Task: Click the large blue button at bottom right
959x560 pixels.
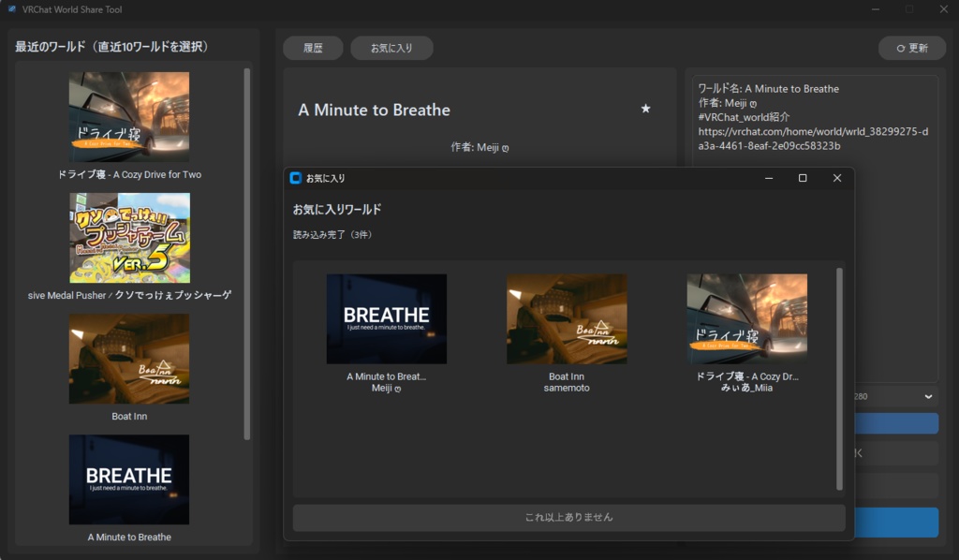Action: 896,523
